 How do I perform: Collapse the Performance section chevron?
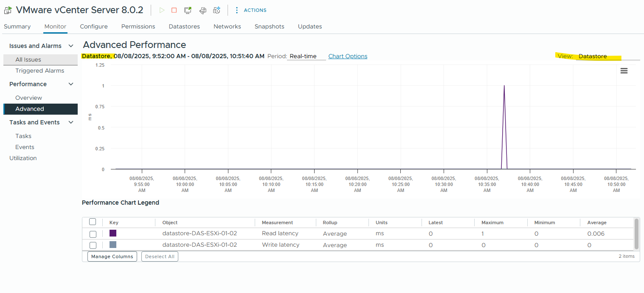71,84
